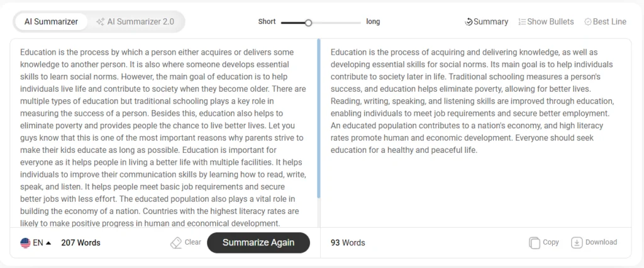This screenshot has width=644, height=268.
Task: Click the Best Line badge icon
Action: 588,21
